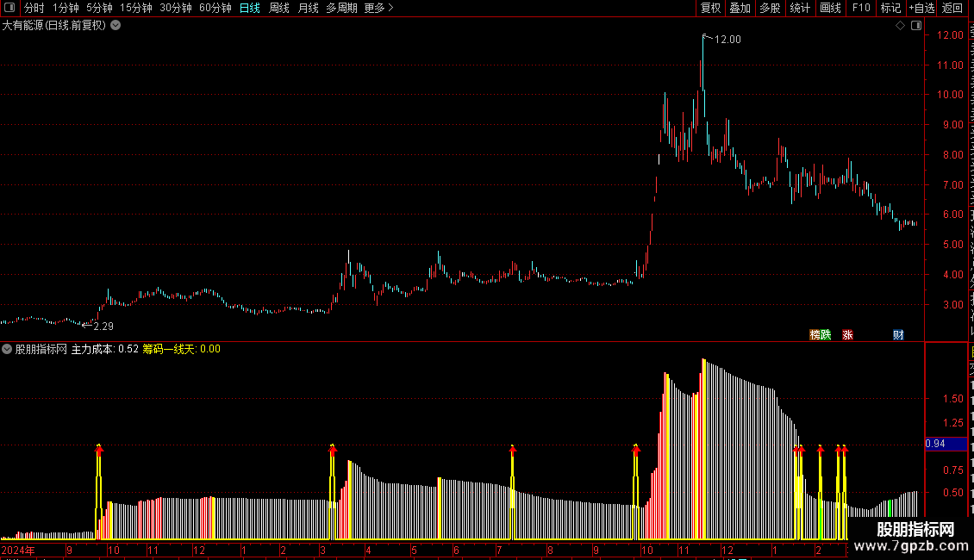Click the 12.00 price axis label
Image resolution: width=974 pixels, height=560 pixels.
coord(950,35)
